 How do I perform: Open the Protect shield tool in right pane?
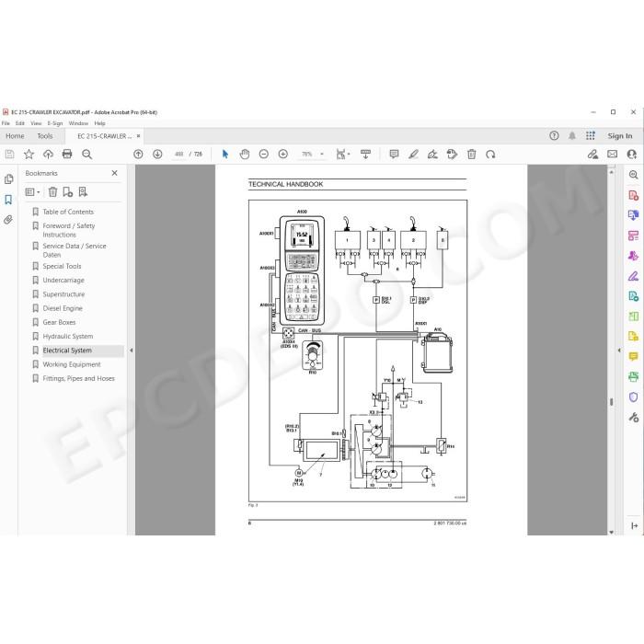[x=633, y=397]
